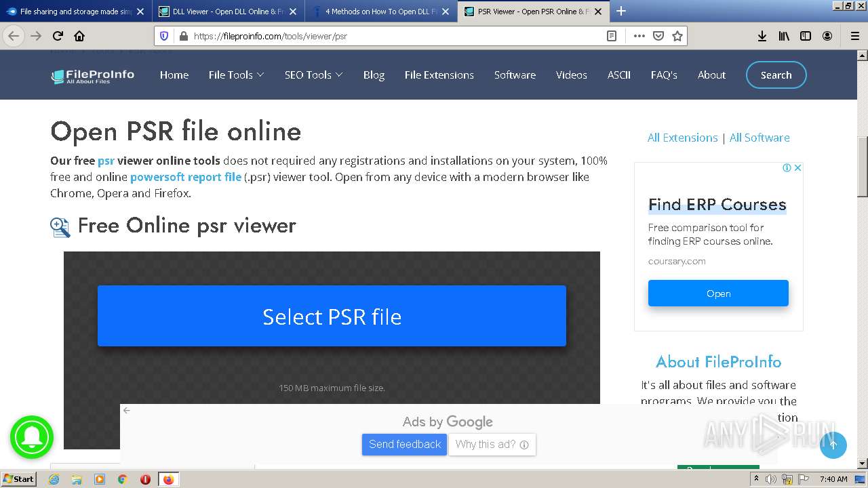Viewport: 868px width, 488px height.
Task: Close the ERP Courses ad with X
Action: 797,167
